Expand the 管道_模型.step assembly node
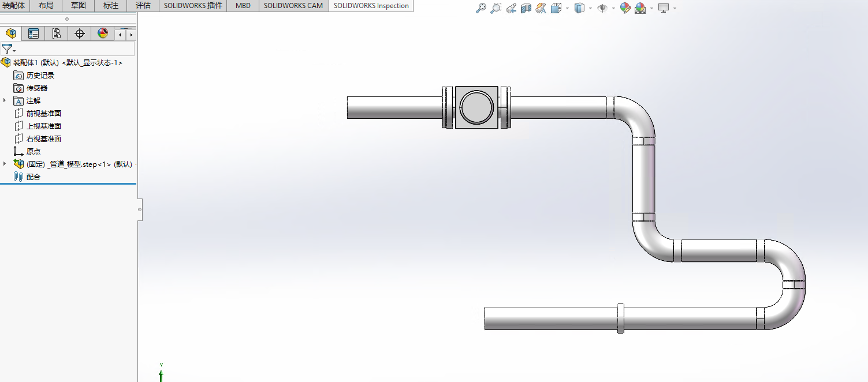The height and width of the screenshot is (382, 868). pos(5,164)
